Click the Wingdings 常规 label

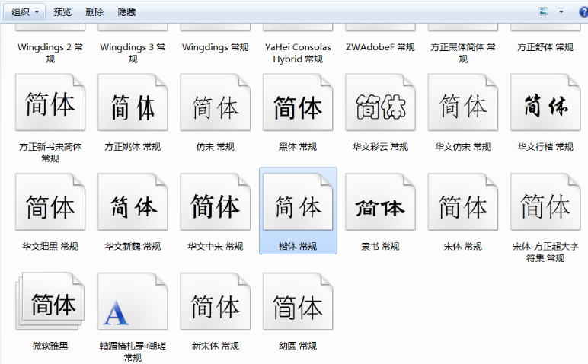coord(216,47)
